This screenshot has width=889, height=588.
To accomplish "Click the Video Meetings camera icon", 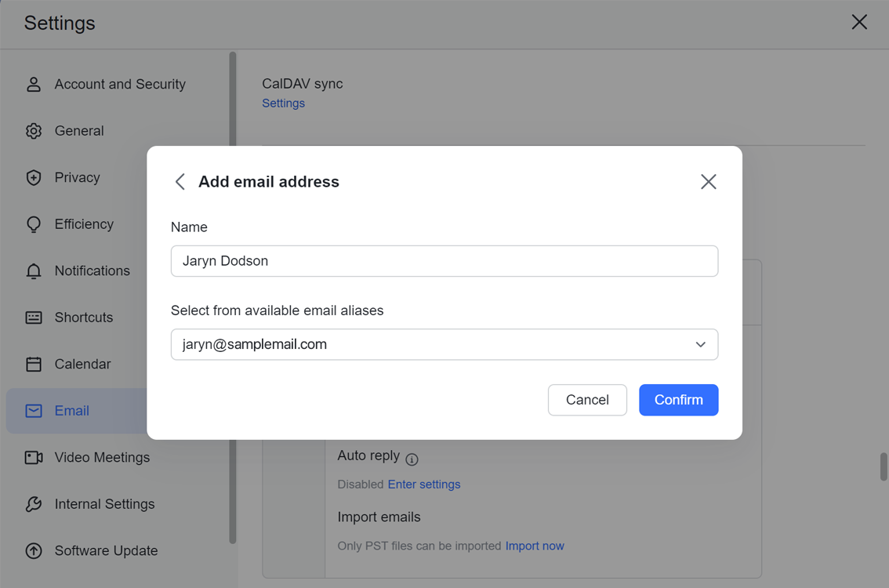I will 34,457.
